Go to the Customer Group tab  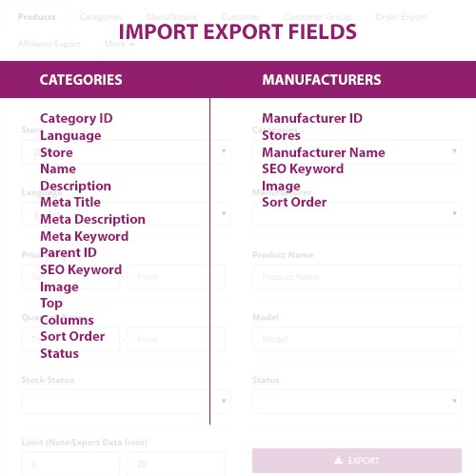click(317, 17)
